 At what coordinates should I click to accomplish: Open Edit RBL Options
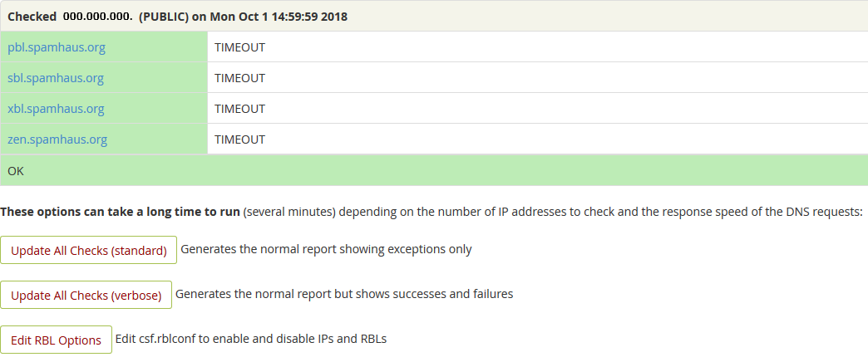tap(57, 340)
